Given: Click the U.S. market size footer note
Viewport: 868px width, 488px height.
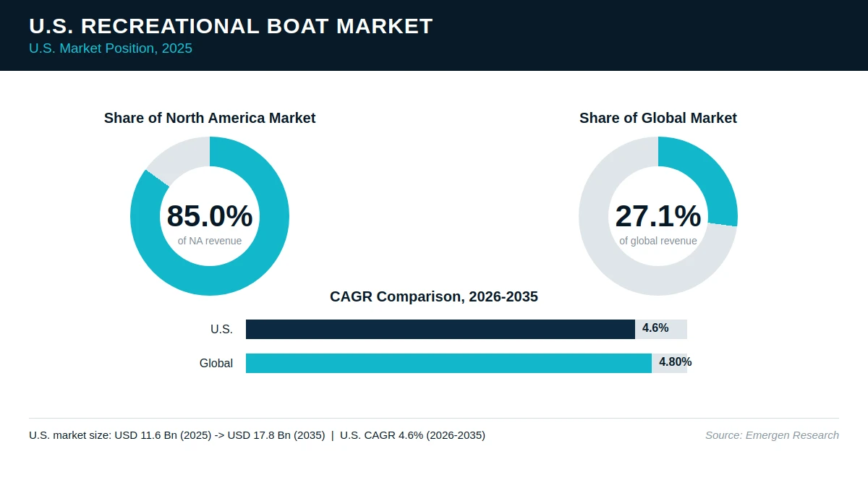Looking at the screenshot, I should pos(257,435).
